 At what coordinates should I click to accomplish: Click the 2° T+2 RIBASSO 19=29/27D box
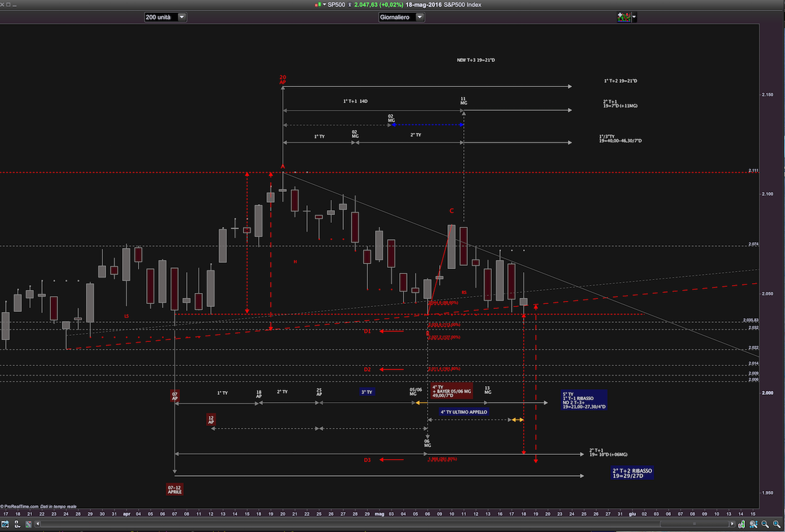pyautogui.click(x=633, y=473)
